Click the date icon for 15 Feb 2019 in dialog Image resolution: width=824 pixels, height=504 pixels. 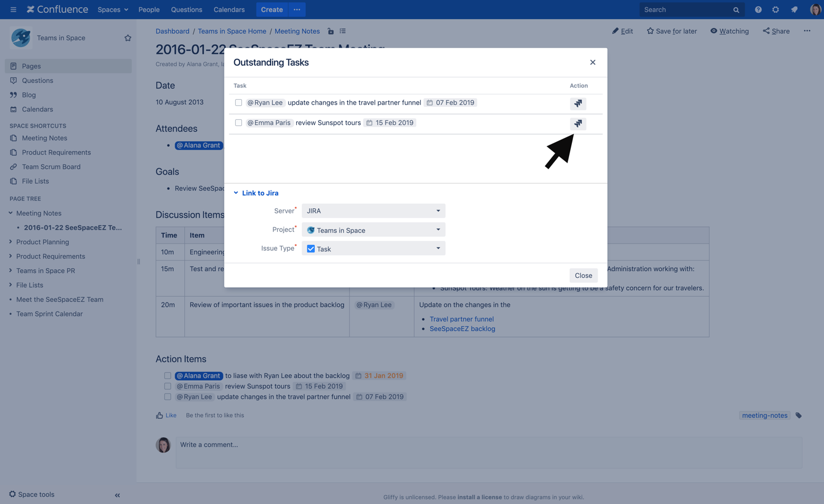(x=369, y=123)
